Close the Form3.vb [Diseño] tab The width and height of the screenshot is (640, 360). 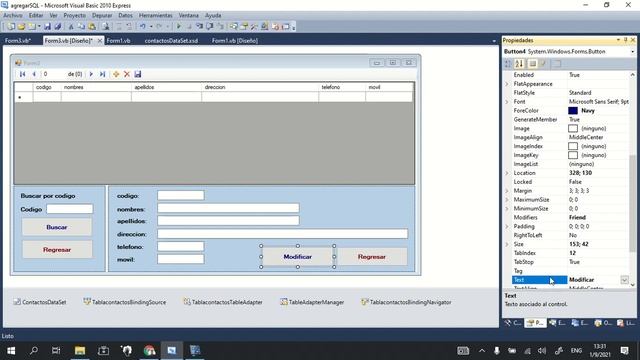point(100,40)
